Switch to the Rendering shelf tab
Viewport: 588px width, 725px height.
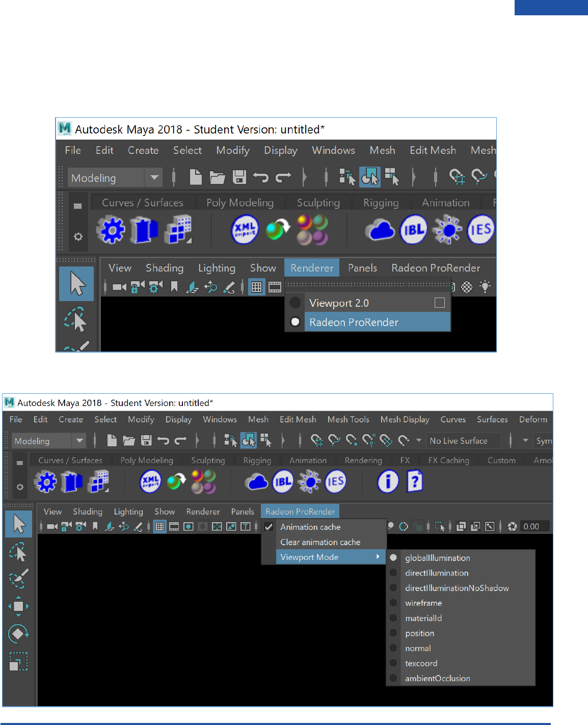(x=363, y=460)
